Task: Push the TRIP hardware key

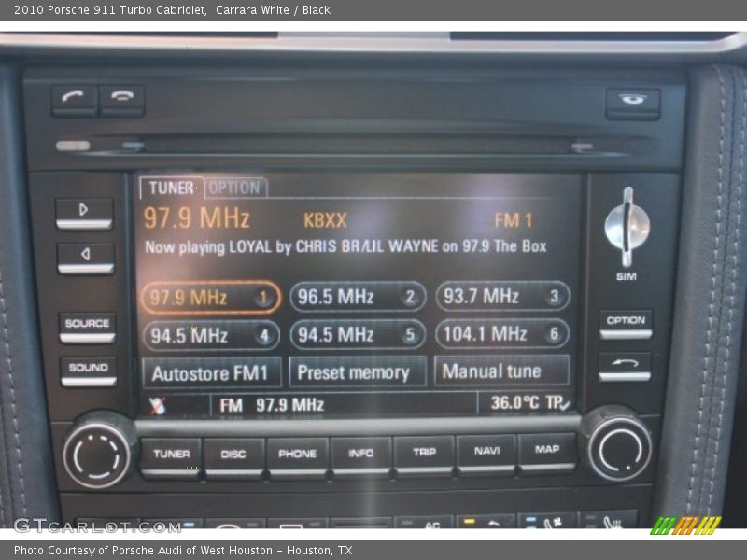Action: (424, 455)
